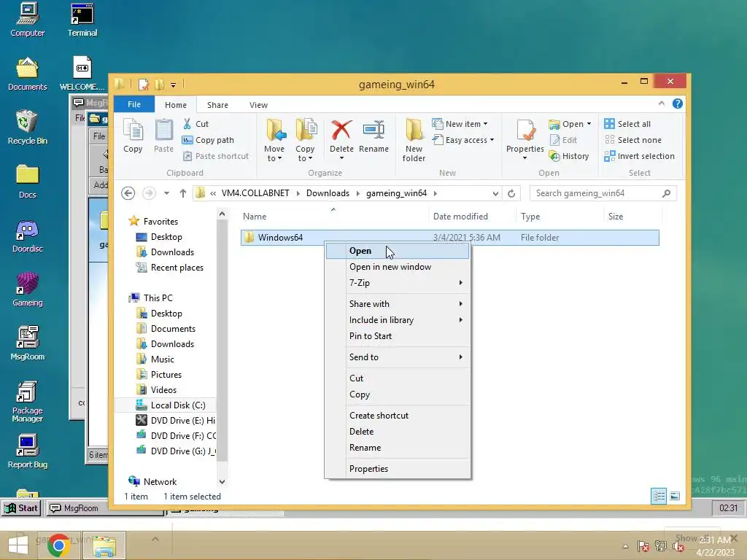Click the Refresh button beside the address bar
This screenshot has height=560, width=747.
(x=511, y=193)
